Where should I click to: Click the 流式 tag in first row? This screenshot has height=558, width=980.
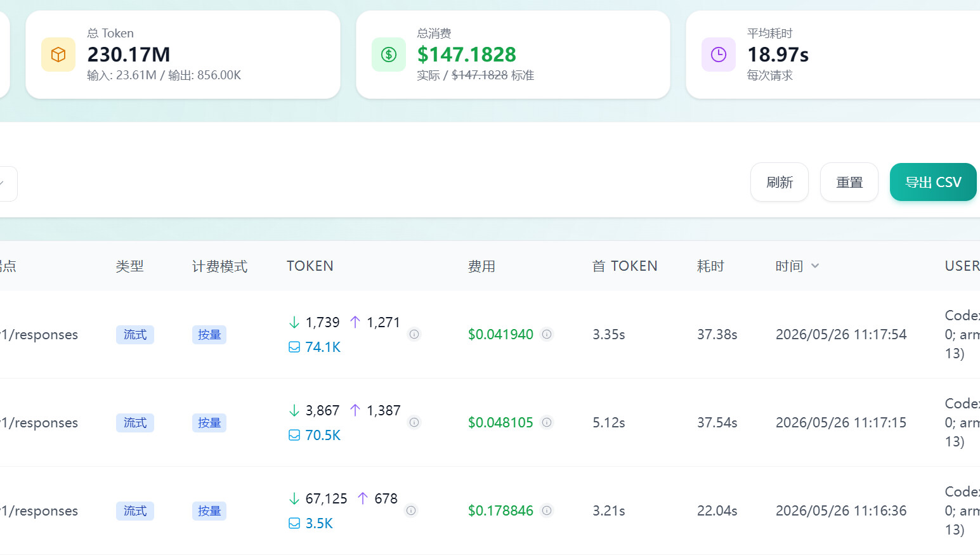point(135,335)
